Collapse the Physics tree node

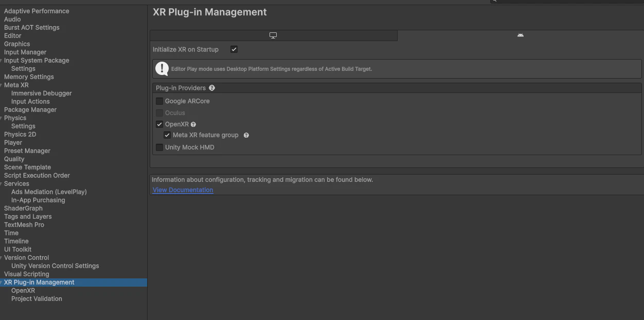(x=2, y=118)
